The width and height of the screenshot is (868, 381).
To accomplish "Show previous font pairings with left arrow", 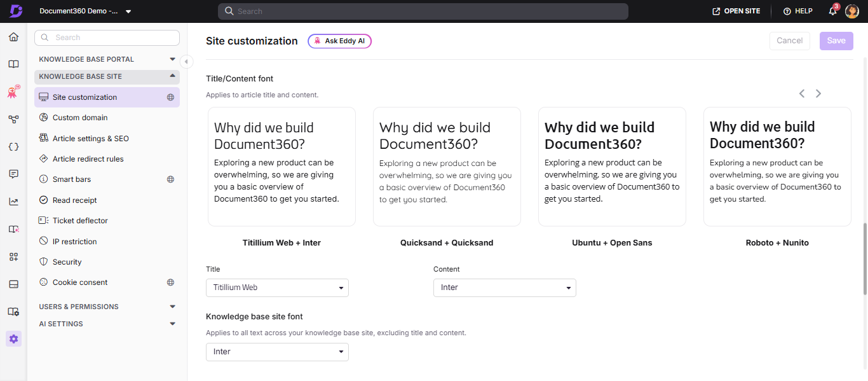I will click(802, 94).
